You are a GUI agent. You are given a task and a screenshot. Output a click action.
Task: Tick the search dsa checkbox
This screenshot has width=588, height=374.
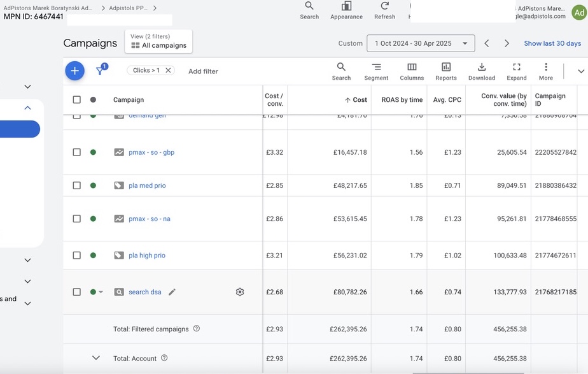76,292
